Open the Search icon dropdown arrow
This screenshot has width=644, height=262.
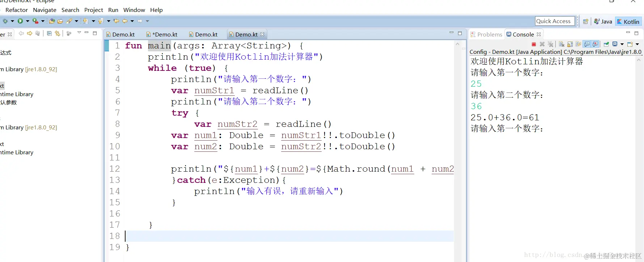point(76,21)
